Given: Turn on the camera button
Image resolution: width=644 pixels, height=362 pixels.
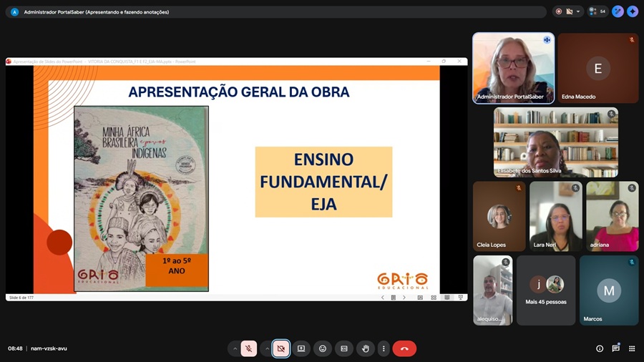Looking at the screenshot, I should click(x=281, y=348).
